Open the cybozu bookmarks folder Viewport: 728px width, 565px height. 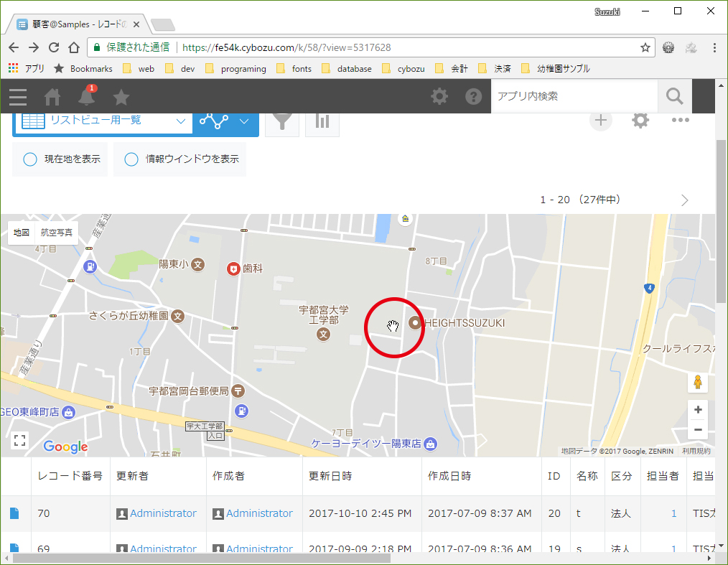403,69
